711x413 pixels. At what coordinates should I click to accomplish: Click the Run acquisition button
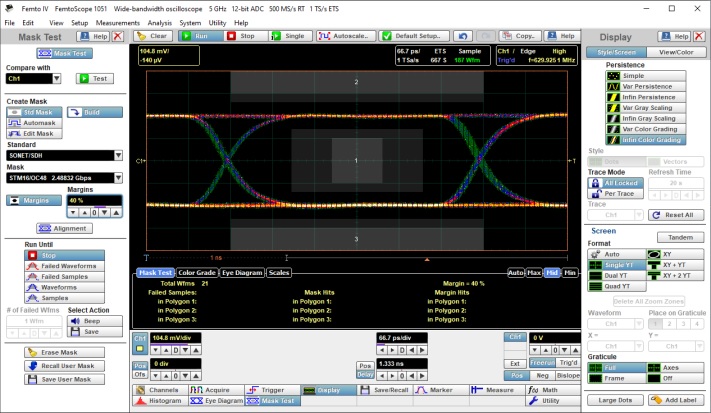(x=202, y=35)
